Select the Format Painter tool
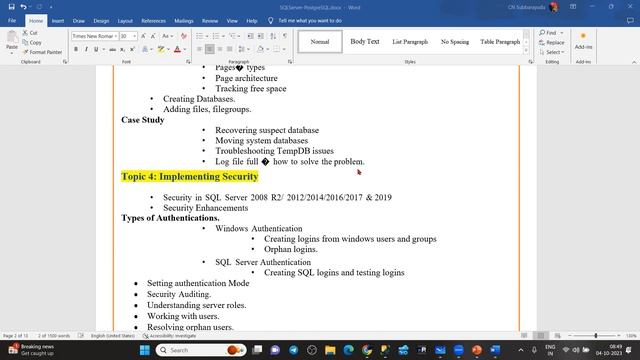This screenshot has width=640, height=360. coord(42,52)
